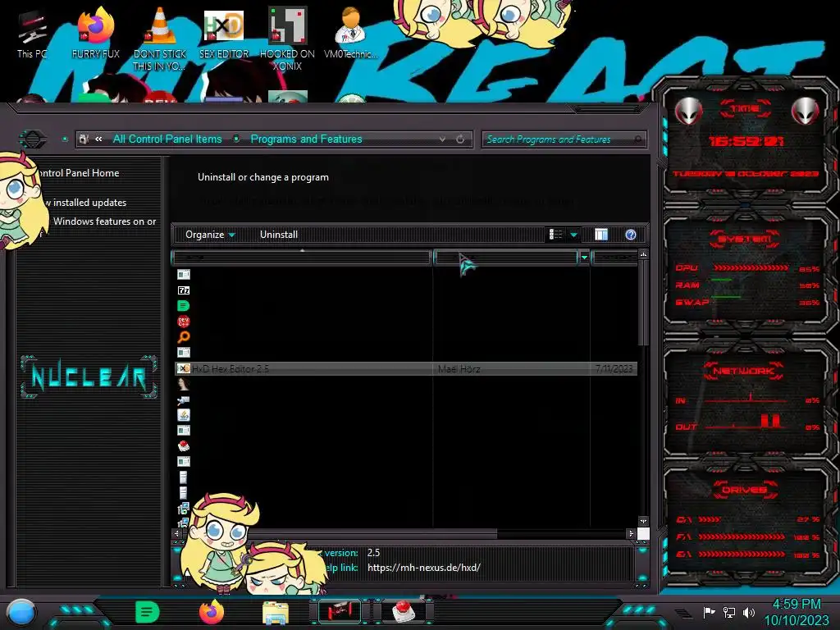The image size is (840, 630).
Task: Open Control Panel Home link
Action: 79,173
